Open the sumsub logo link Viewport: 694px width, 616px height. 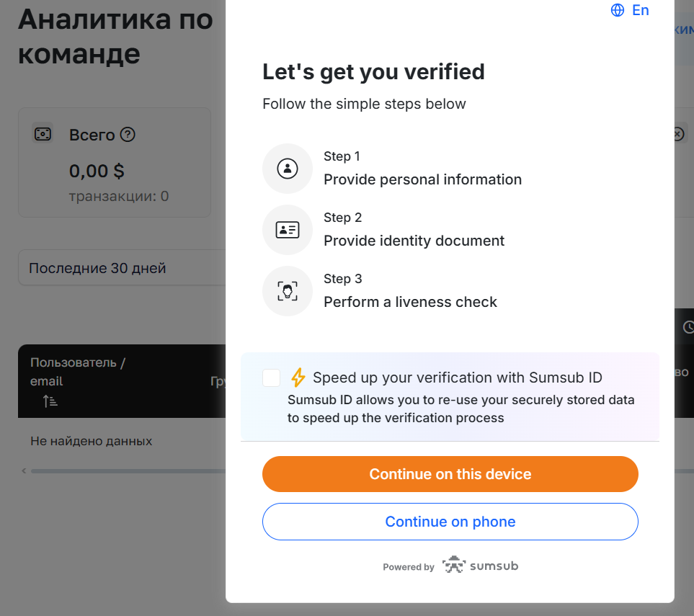point(480,565)
